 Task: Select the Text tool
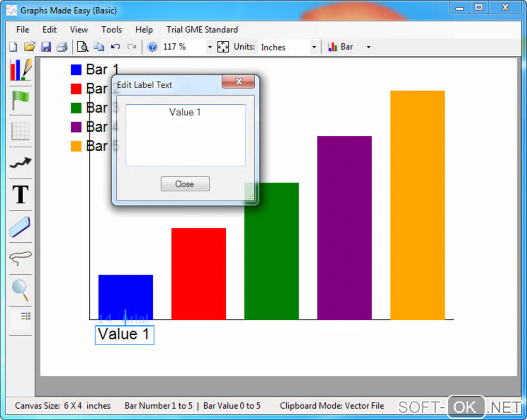click(x=21, y=194)
